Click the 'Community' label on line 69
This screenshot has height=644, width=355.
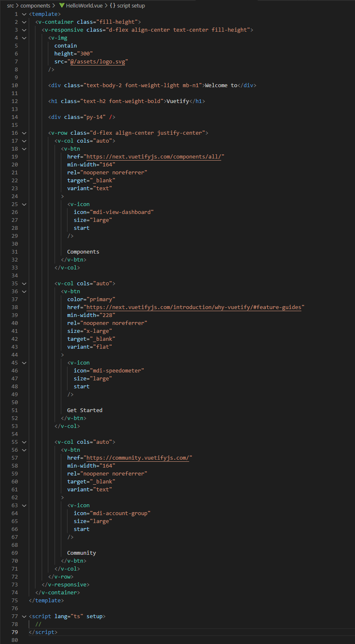coord(82,553)
